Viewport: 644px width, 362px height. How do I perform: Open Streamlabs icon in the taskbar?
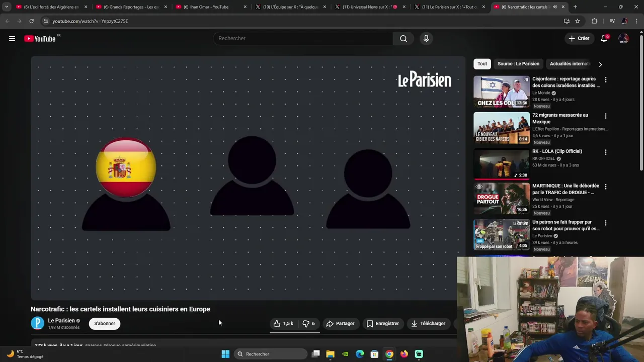[419, 354]
